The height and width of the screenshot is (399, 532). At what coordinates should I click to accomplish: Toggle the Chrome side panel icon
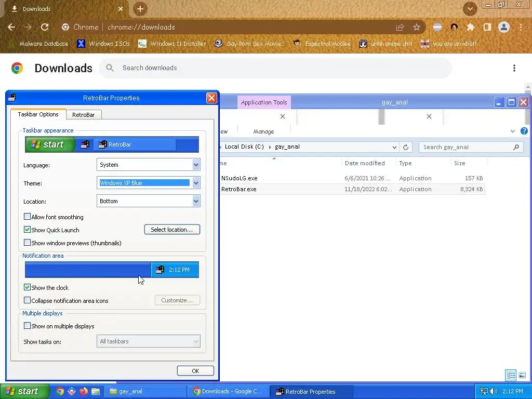click(487, 27)
